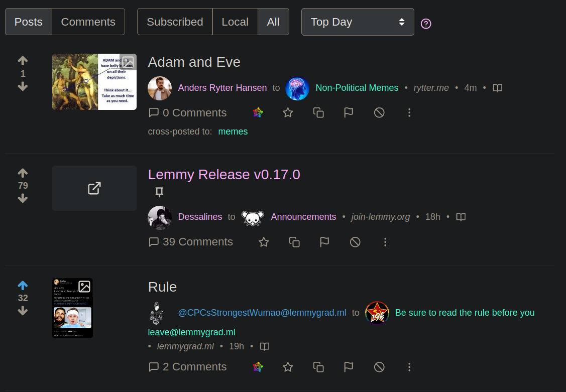
Task: Open the three-dot menu on the Rule post
Action: point(409,367)
